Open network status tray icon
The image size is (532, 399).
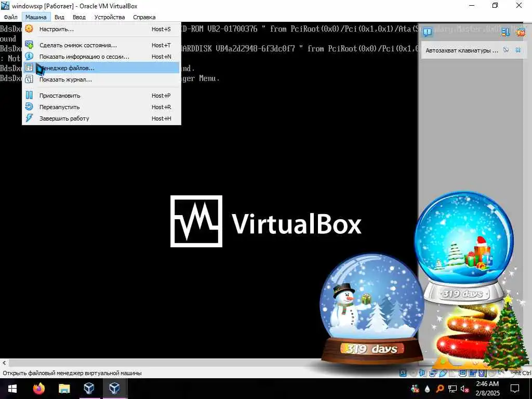pyautogui.click(x=453, y=389)
